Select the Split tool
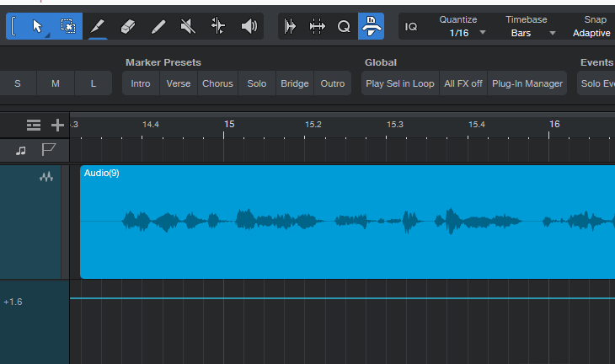 (98, 26)
